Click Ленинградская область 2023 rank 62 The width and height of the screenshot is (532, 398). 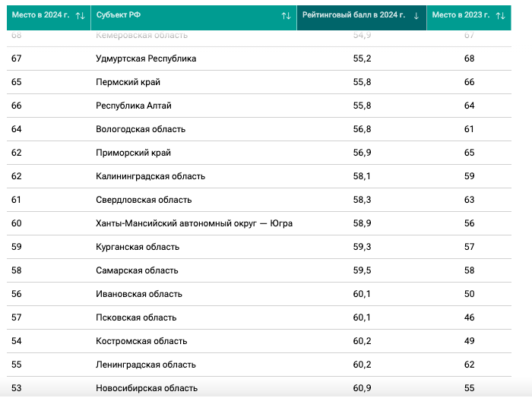pyautogui.click(x=469, y=365)
